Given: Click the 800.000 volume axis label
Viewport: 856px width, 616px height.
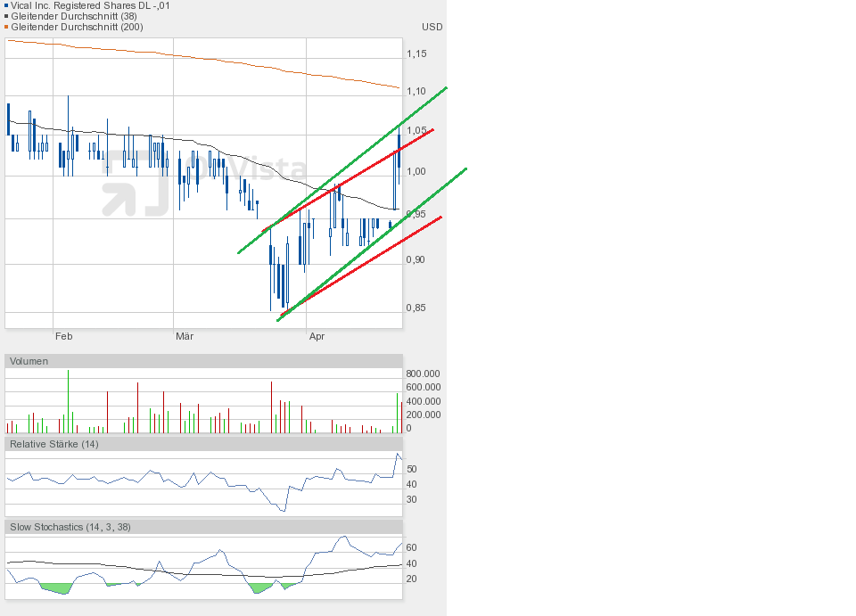Looking at the screenshot, I should pyautogui.click(x=423, y=374).
